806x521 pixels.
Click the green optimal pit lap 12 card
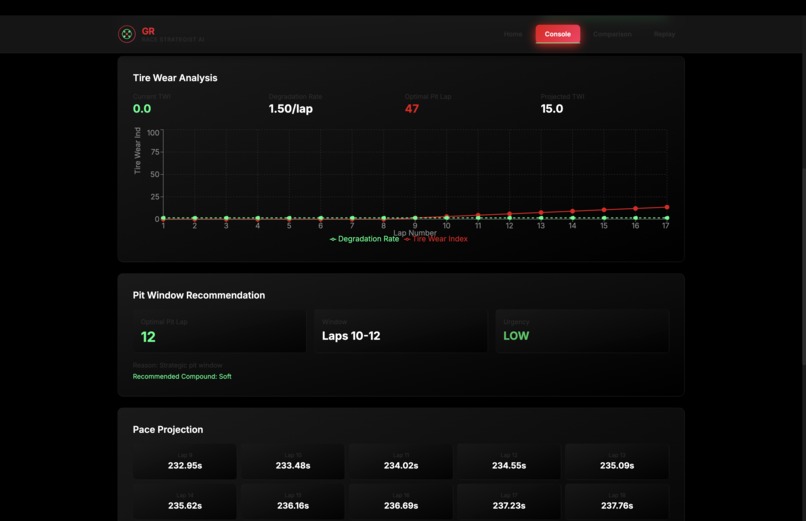tap(219, 331)
